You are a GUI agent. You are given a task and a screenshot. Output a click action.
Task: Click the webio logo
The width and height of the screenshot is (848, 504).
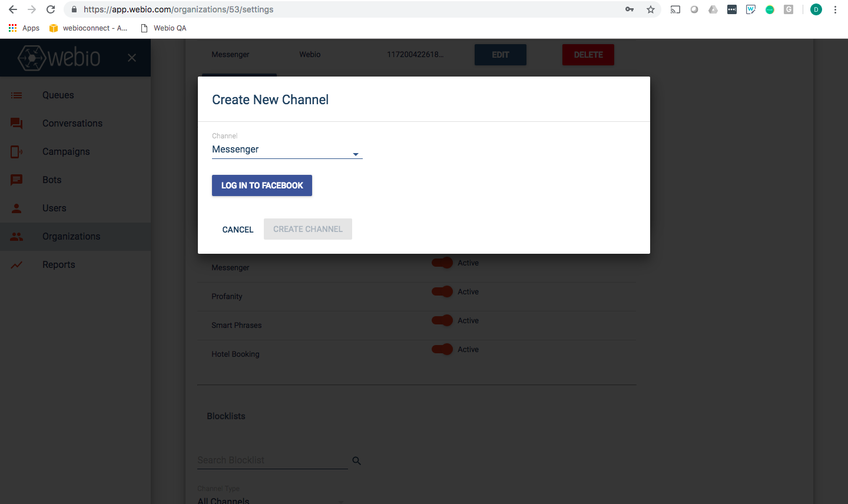point(59,58)
